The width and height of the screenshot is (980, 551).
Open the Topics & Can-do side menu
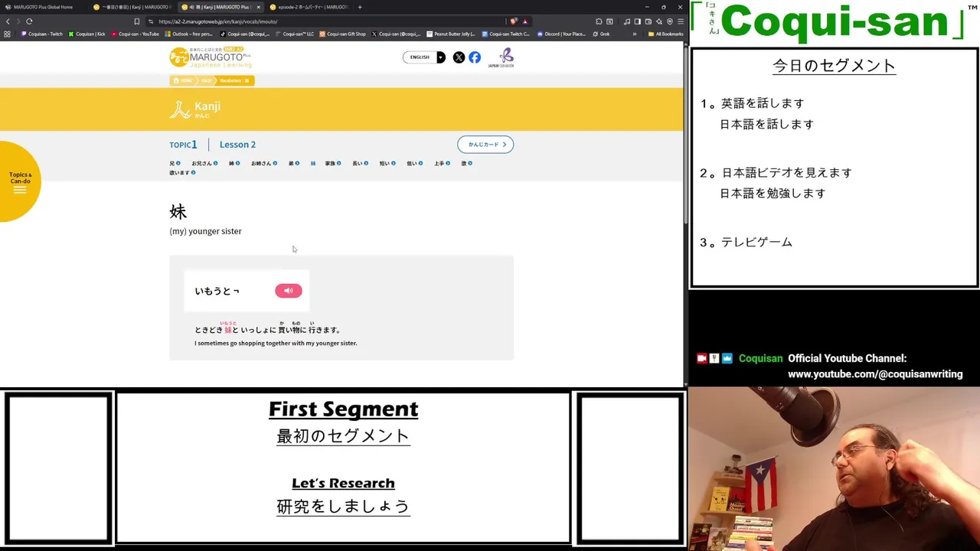20,182
